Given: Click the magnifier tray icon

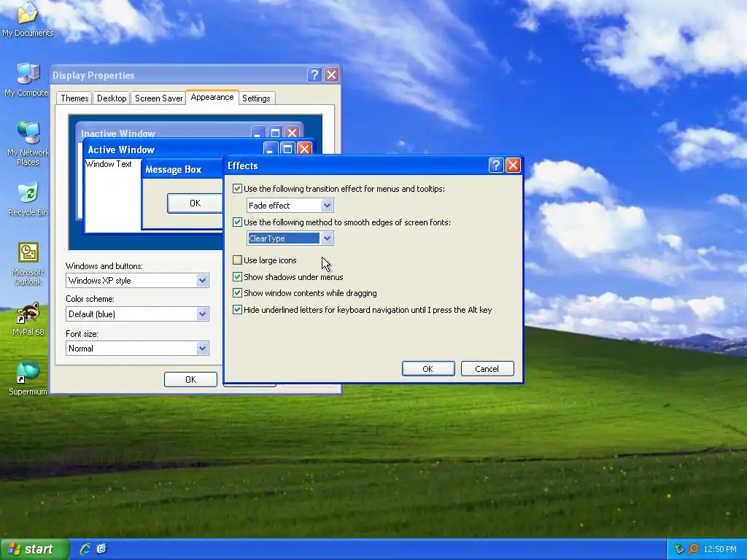Looking at the screenshot, I should coord(693,549).
